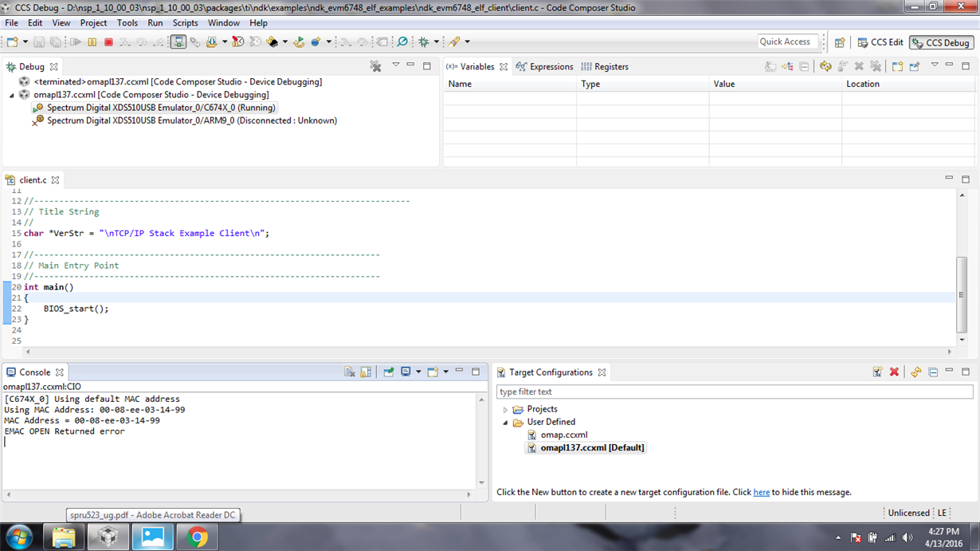This screenshot has width=980, height=551.
Task: Click the editor vertical scrollbar thumb
Action: [x=962, y=294]
